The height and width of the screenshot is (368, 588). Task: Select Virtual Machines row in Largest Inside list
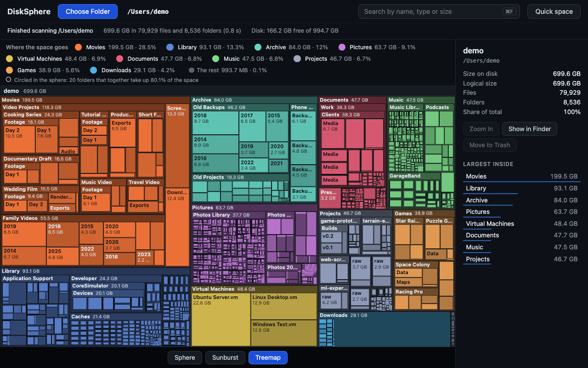[x=522, y=224]
